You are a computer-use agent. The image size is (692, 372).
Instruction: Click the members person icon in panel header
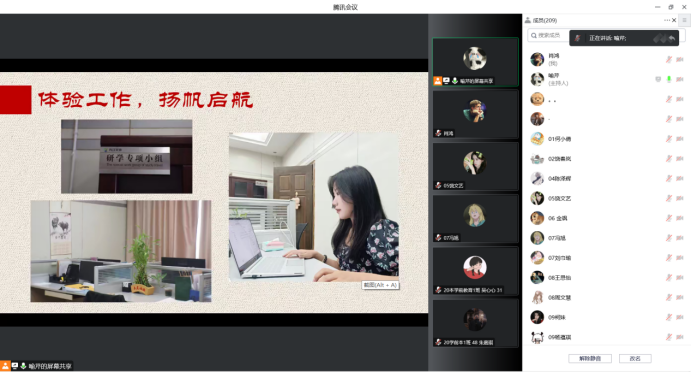(x=528, y=20)
